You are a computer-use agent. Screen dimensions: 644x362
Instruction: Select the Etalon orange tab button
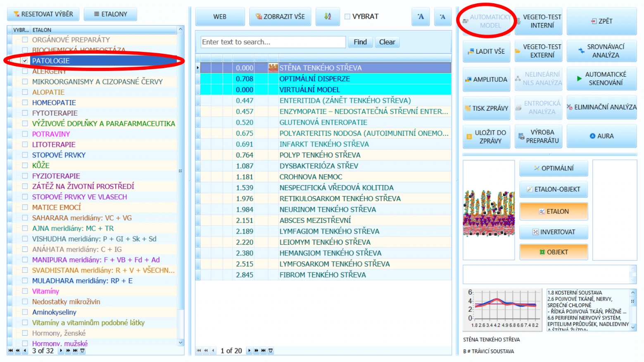(554, 211)
